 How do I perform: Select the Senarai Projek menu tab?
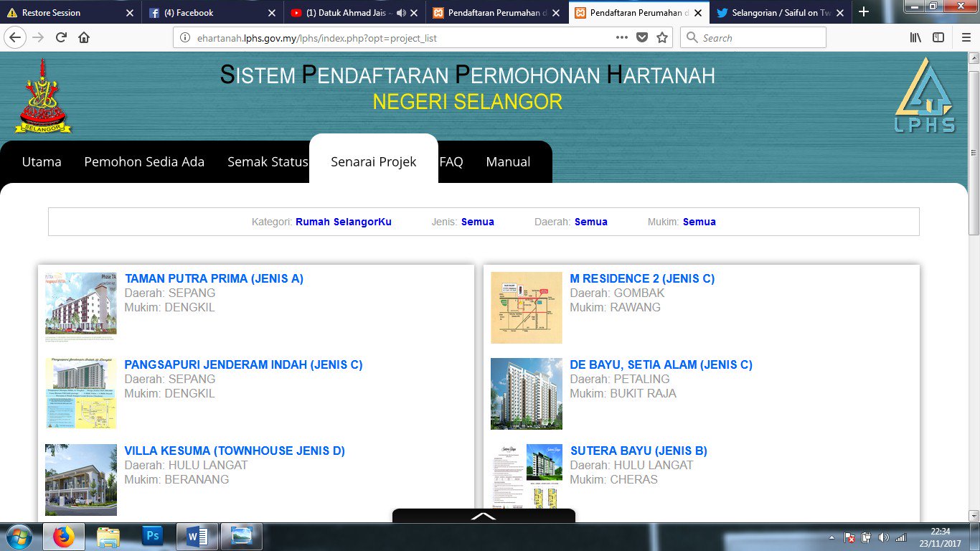pyautogui.click(x=374, y=162)
